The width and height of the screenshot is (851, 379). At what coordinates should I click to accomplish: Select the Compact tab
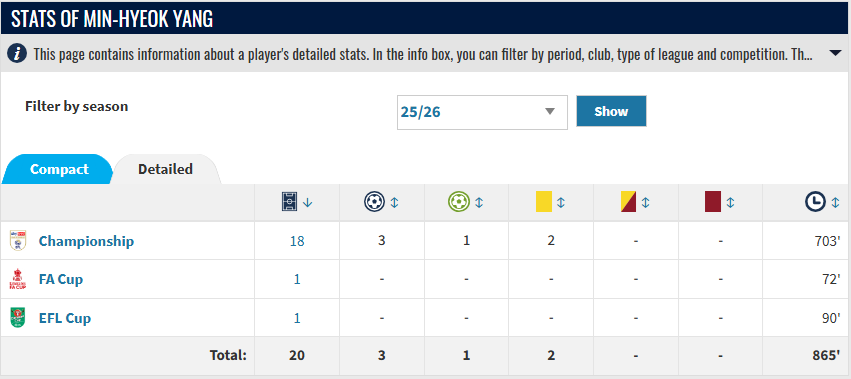click(59, 169)
